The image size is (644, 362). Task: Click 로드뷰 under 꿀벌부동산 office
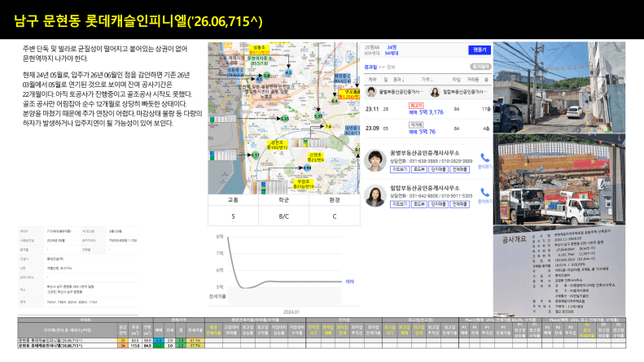tap(418, 169)
